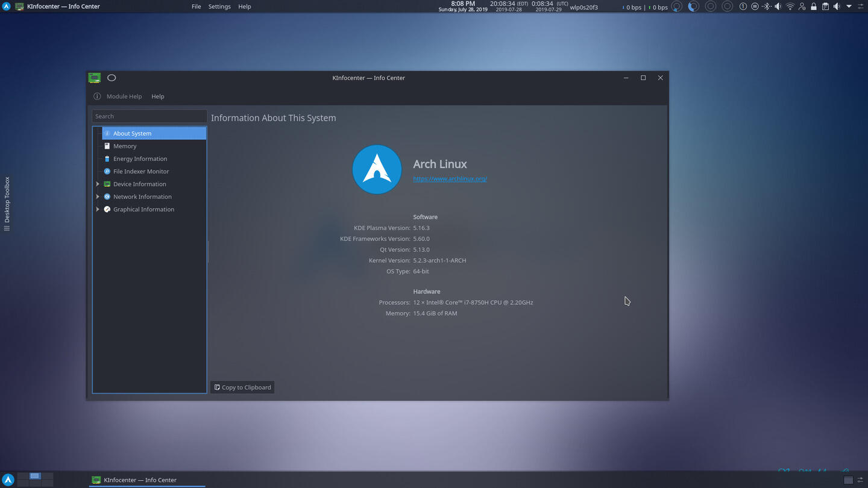868x488 pixels.
Task: Open the archlinux.org link
Action: coord(450,178)
